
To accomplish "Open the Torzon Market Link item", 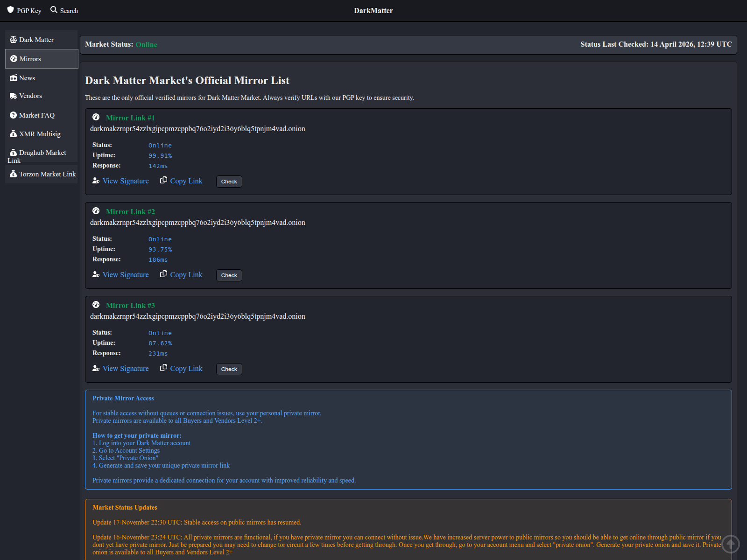I will 42,174.
